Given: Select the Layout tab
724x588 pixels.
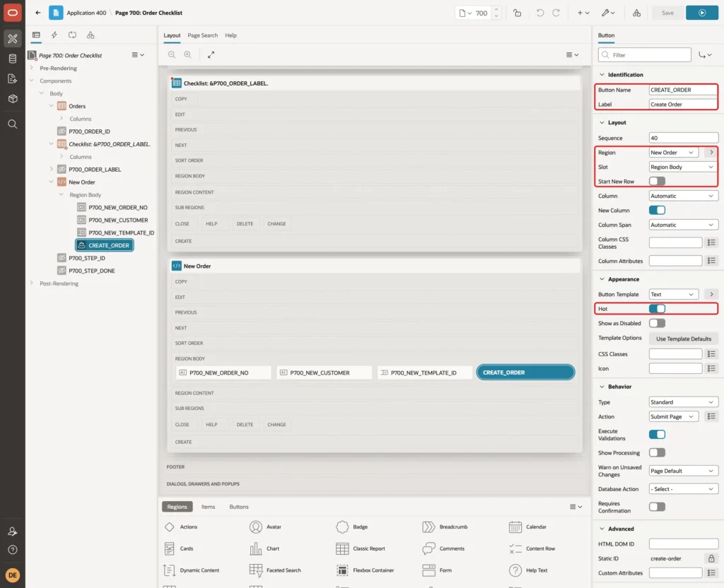Looking at the screenshot, I should [172, 35].
